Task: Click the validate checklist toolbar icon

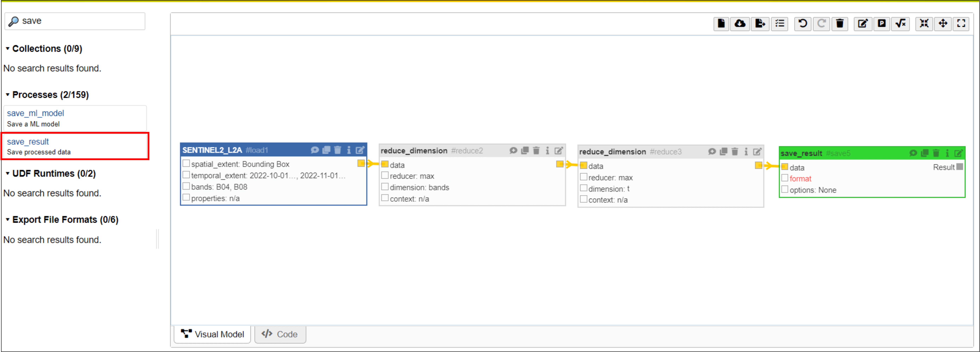Action: coord(780,24)
